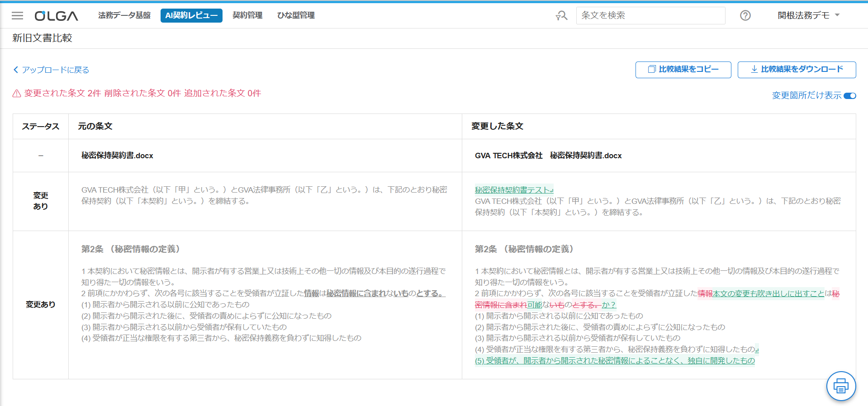Toggle 変更箇所だけ表示 switch
The image size is (868, 406).
click(x=850, y=96)
